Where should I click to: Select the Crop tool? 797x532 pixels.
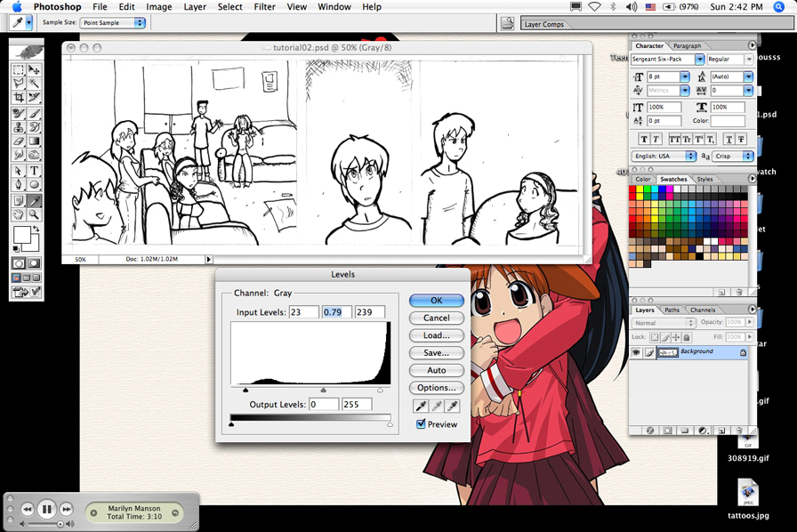pyautogui.click(x=19, y=97)
